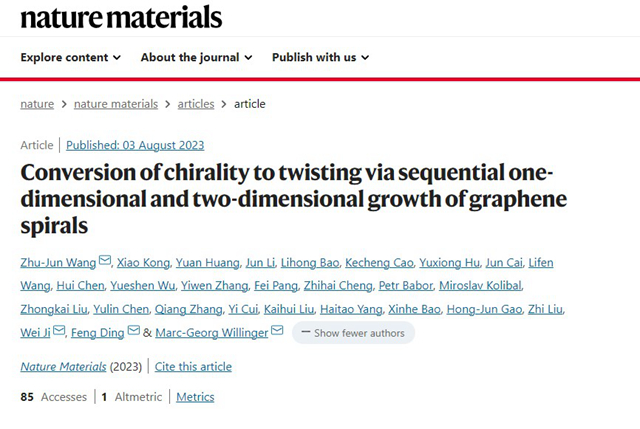The width and height of the screenshot is (640, 429).
Task: Click the nature materials journal logo
Action: point(121,17)
